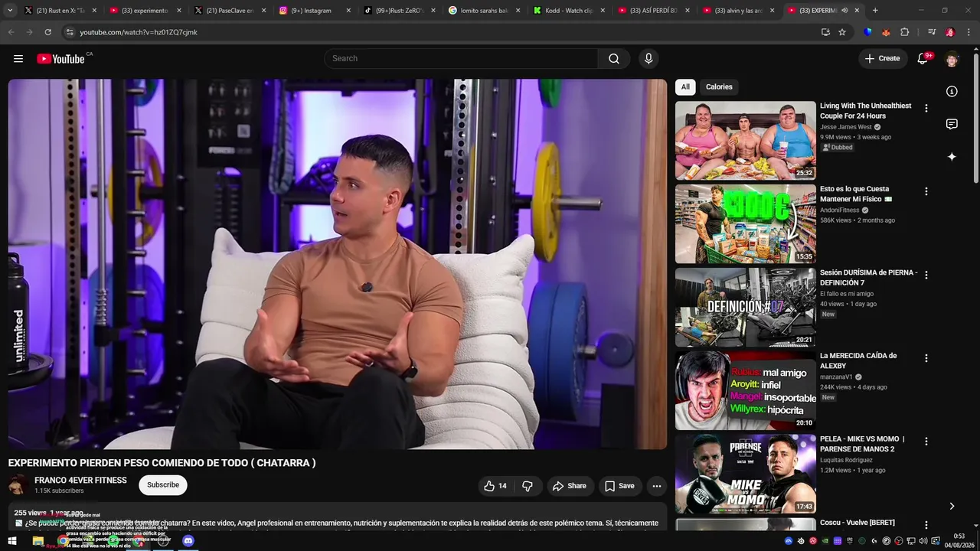Image resolution: width=980 pixels, height=551 pixels.
Task: Open options for Living With The Unhealthiest Couple
Action: click(926, 109)
